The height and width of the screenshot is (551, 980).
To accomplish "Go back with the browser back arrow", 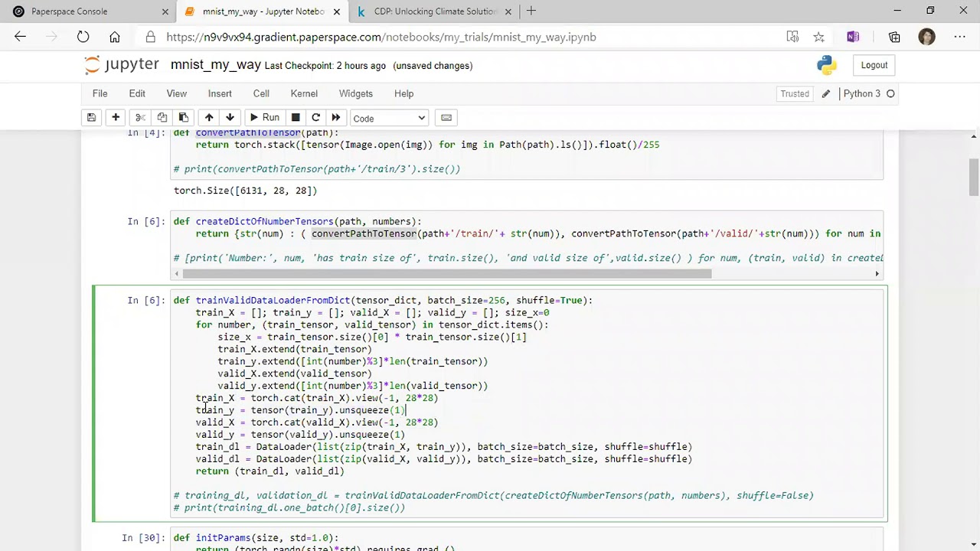I will (21, 37).
